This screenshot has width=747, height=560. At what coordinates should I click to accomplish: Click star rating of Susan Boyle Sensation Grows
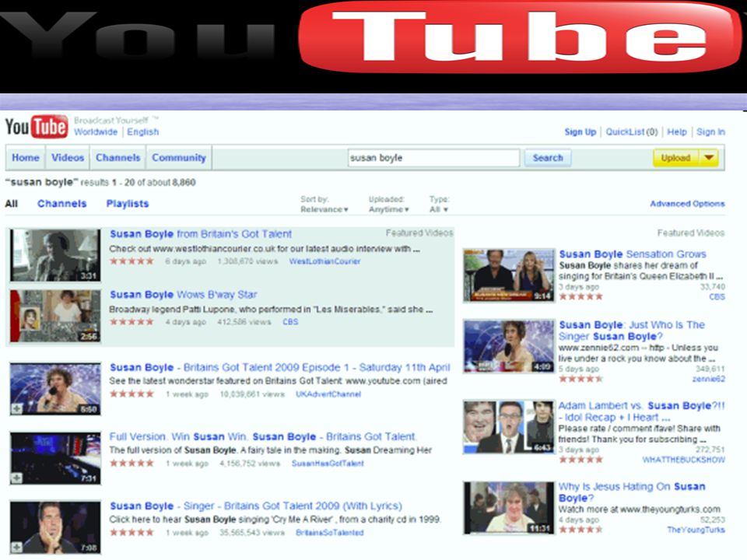[x=580, y=296]
